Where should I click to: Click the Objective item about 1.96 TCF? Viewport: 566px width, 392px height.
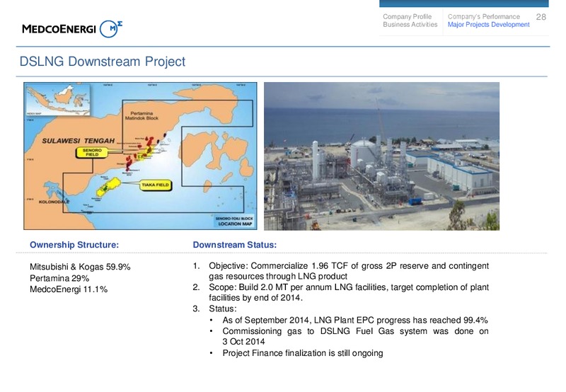point(341,271)
